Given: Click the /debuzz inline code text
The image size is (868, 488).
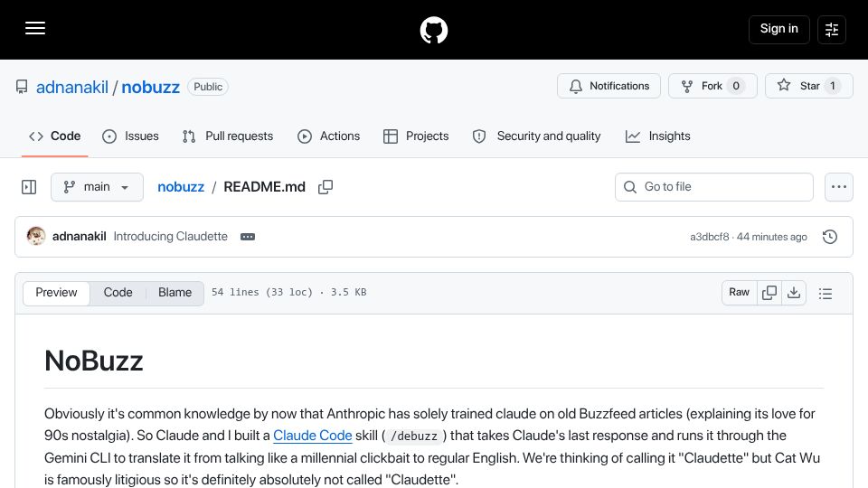Looking at the screenshot, I should tap(414, 436).
